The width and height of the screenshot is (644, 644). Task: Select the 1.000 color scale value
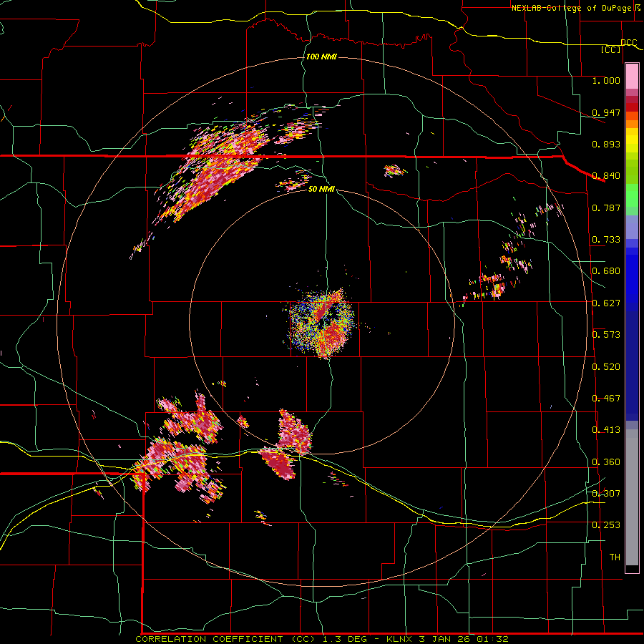click(x=606, y=80)
